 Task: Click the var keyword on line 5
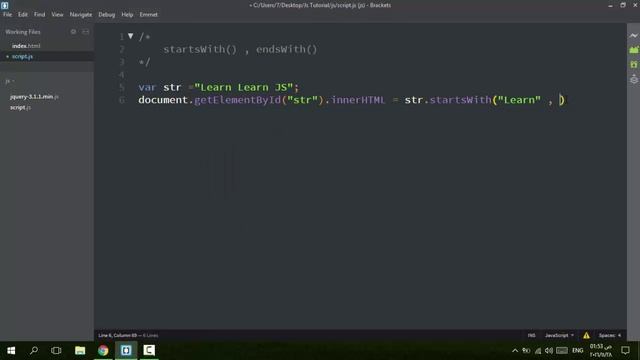click(x=147, y=87)
